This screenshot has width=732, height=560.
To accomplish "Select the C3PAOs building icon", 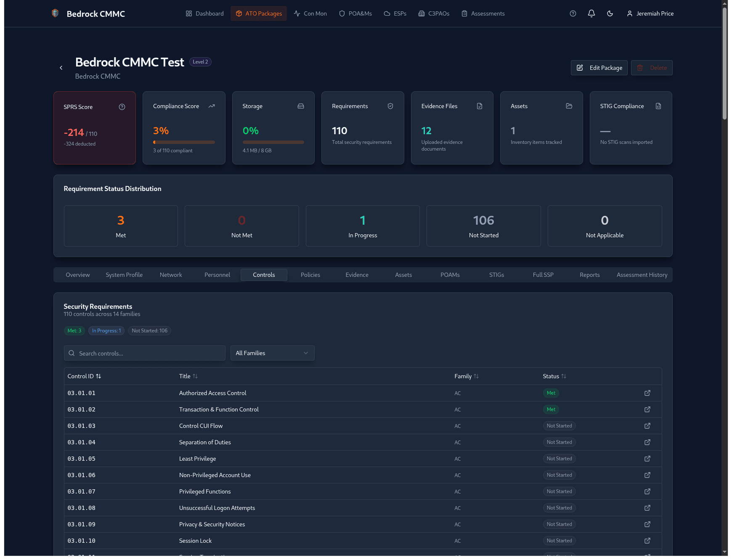I will point(422,13).
